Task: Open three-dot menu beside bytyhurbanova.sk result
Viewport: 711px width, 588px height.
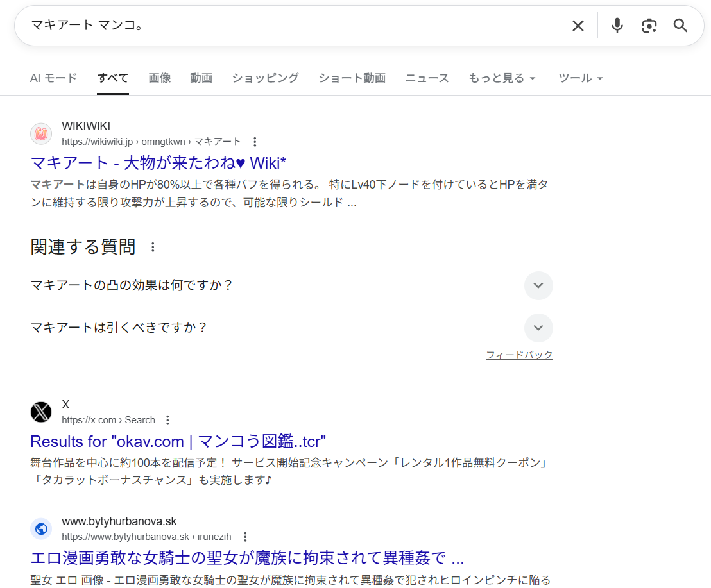Action: pos(244,537)
